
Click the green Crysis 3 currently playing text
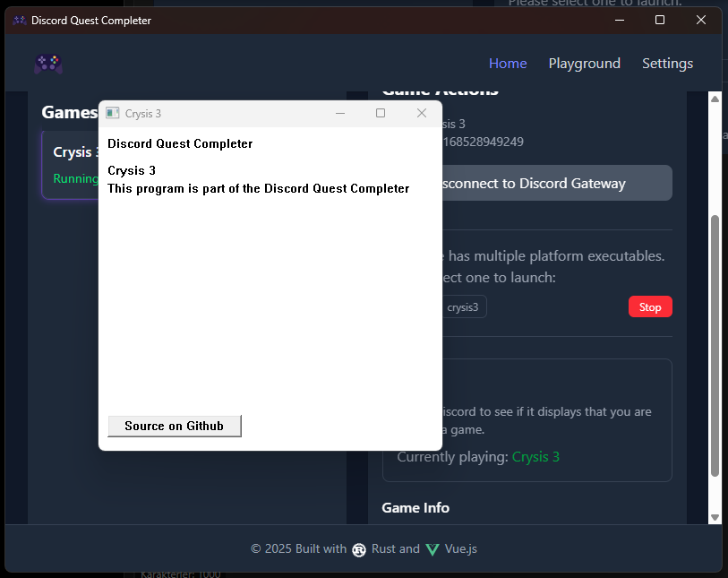pos(535,457)
